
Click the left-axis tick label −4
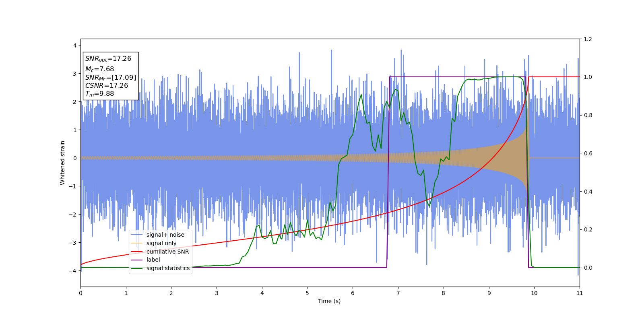click(73, 270)
